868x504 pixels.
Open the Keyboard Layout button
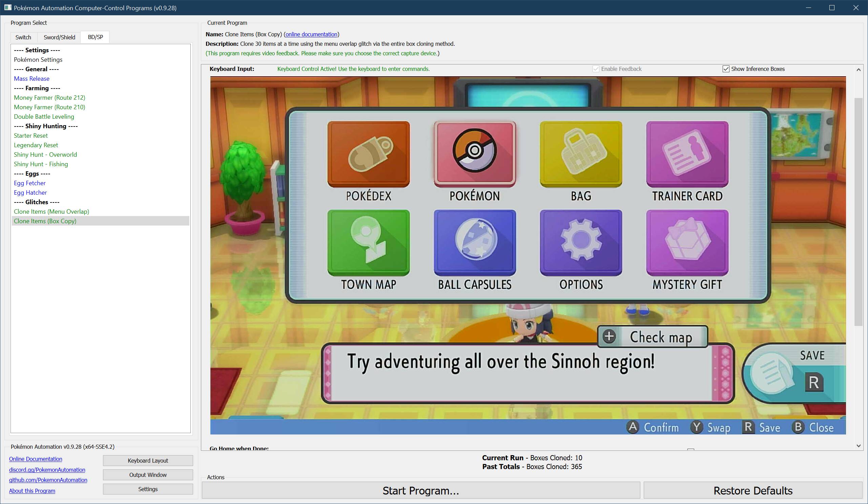(x=148, y=461)
